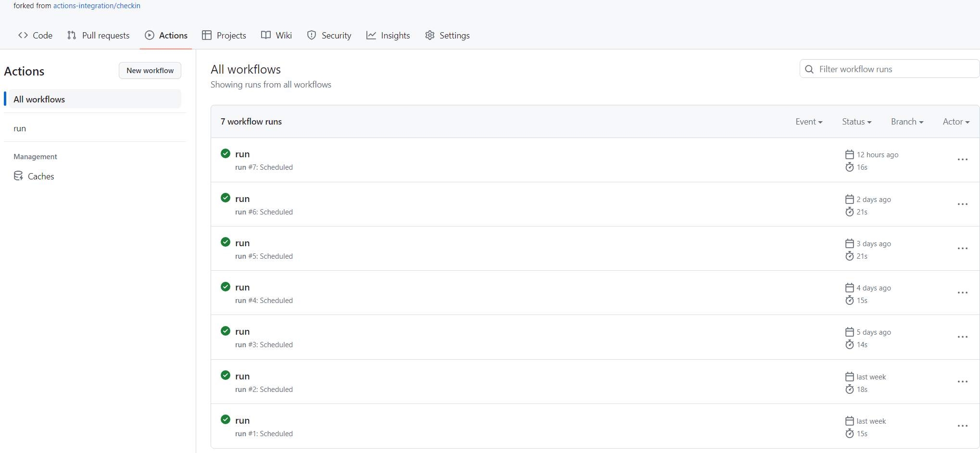980x453 pixels.
Task: Open the actions-integration/checkin fork link
Action: [97, 5]
